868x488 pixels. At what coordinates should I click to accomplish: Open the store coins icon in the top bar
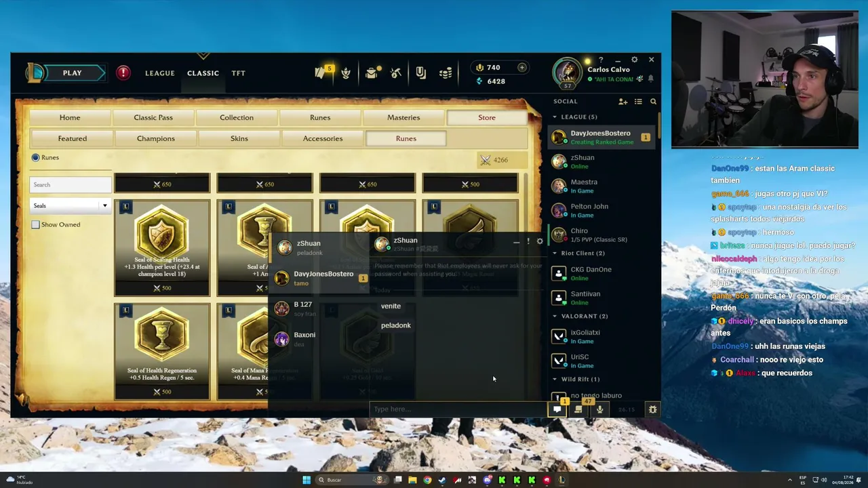tap(446, 73)
